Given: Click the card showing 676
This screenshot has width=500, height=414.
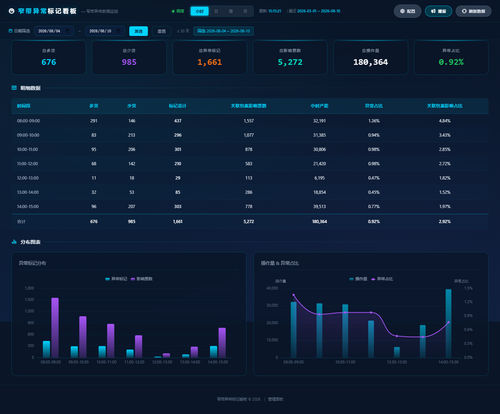Looking at the screenshot, I should click(49, 57).
